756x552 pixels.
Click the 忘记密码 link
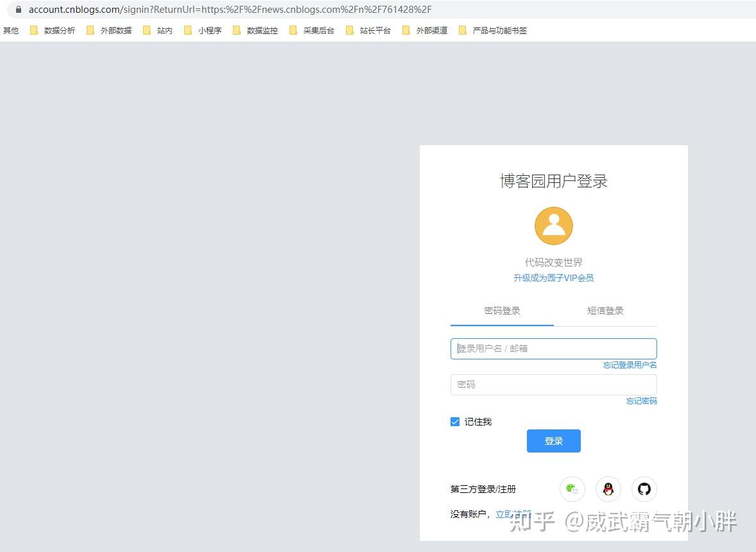[641, 401]
